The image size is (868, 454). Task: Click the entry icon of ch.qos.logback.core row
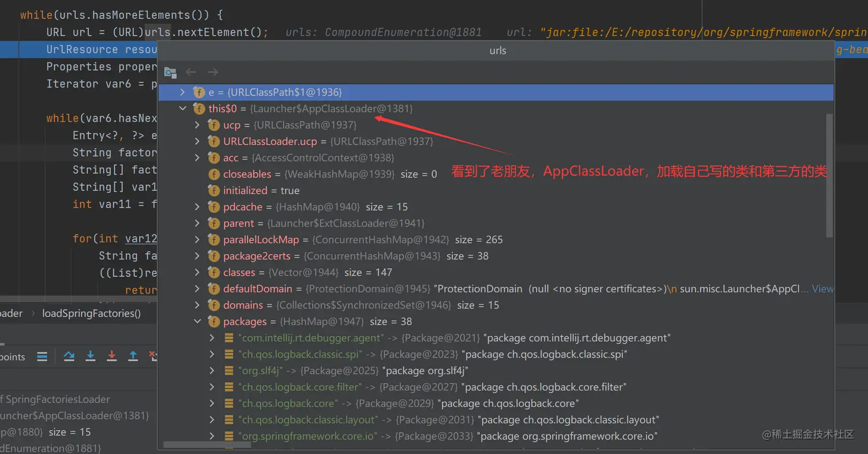[228, 403]
